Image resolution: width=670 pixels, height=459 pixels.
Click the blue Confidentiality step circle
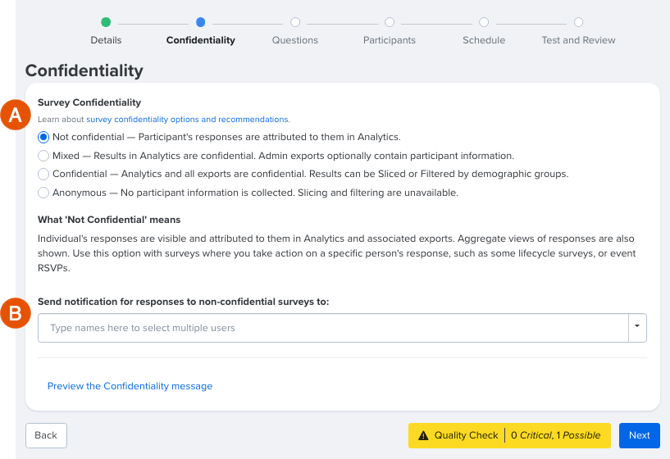tap(200, 22)
